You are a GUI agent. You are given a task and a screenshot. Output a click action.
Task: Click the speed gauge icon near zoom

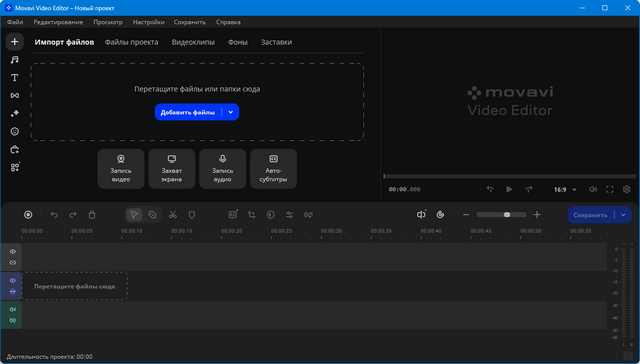click(x=440, y=215)
